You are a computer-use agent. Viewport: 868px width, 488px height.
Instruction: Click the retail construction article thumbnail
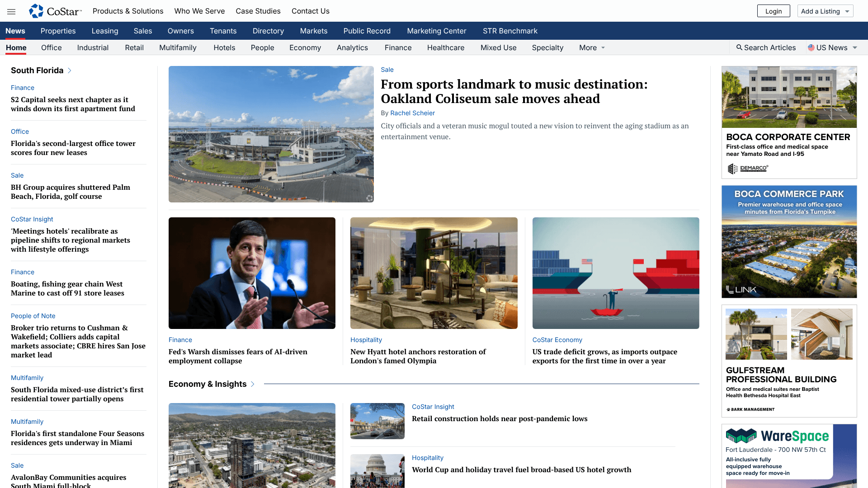(x=377, y=421)
